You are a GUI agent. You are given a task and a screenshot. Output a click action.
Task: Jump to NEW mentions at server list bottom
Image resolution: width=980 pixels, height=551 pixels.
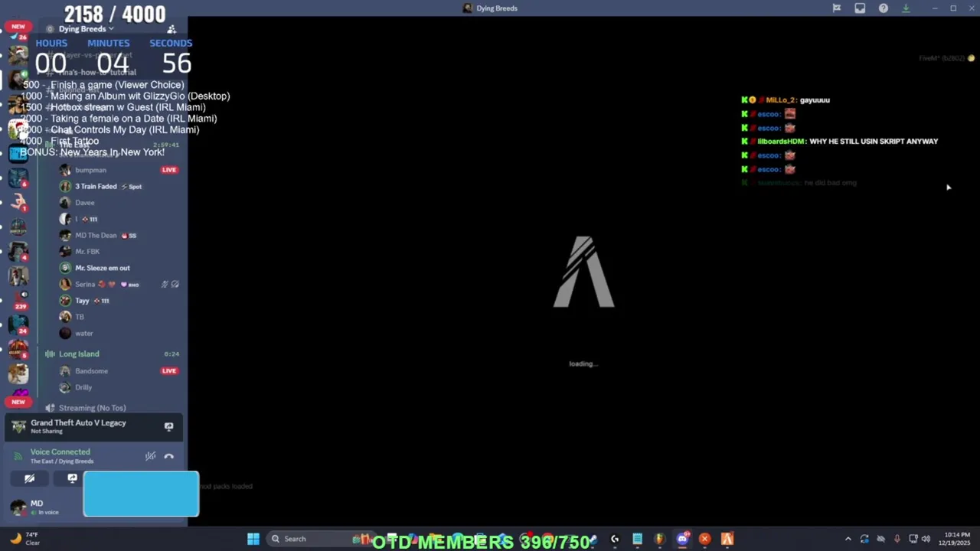pyautogui.click(x=18, y=402)
